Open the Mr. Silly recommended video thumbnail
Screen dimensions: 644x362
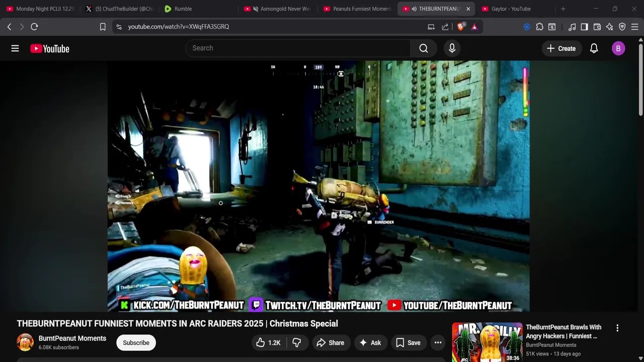[487, 342]
